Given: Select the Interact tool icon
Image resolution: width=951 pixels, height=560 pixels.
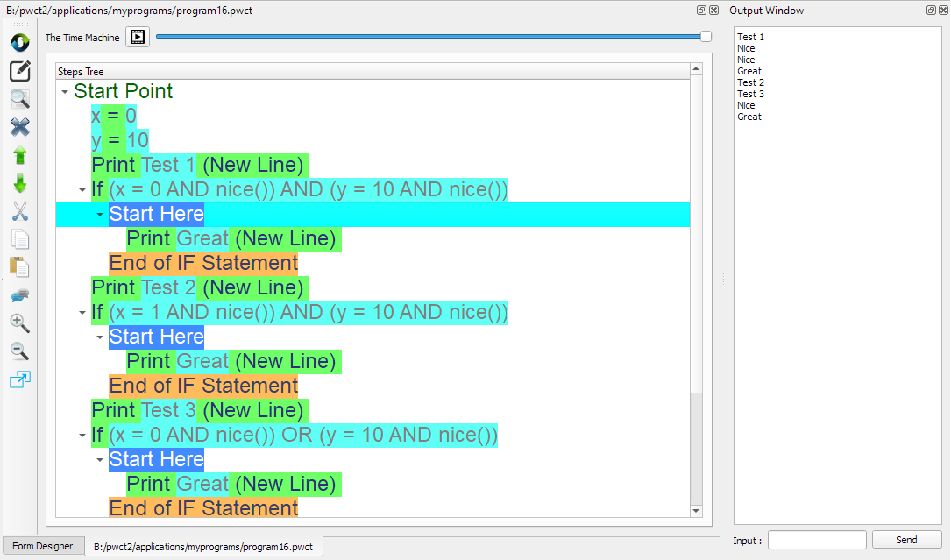Looking at the screenshot, I should (19, 43).
